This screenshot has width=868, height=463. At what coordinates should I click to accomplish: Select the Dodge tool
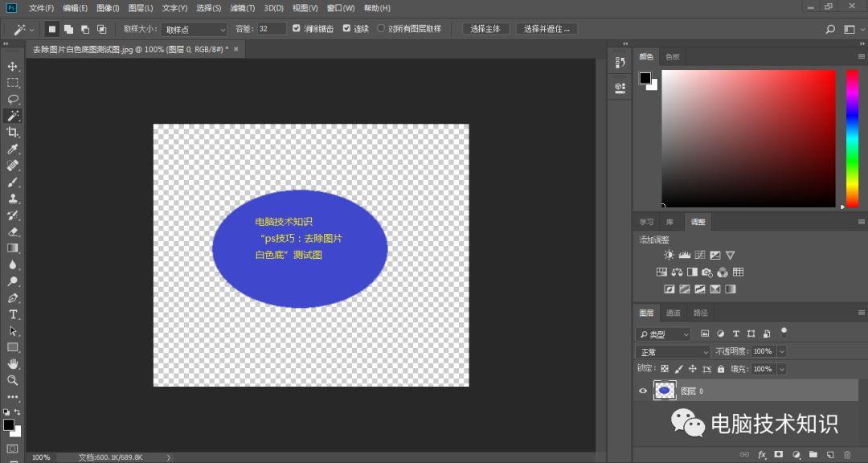tap(13, 281)
